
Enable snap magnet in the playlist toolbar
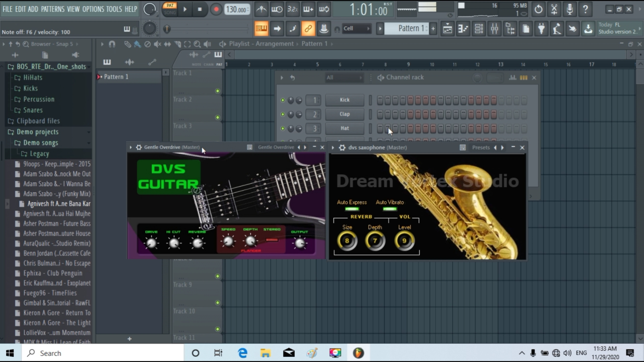(x=112, y=44)
